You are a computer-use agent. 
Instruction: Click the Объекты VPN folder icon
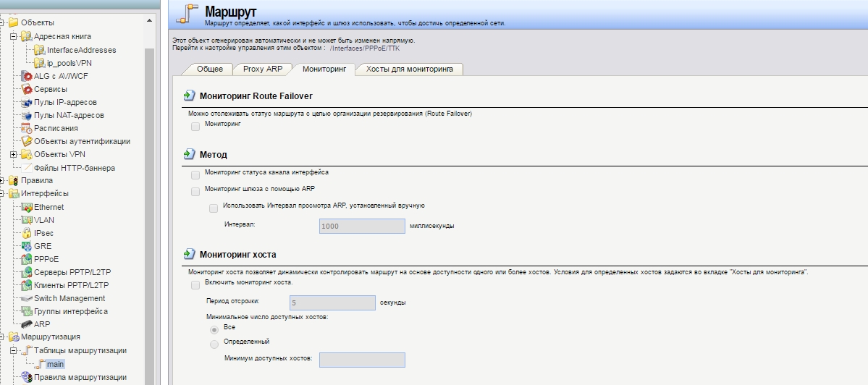tap(26, 154)
